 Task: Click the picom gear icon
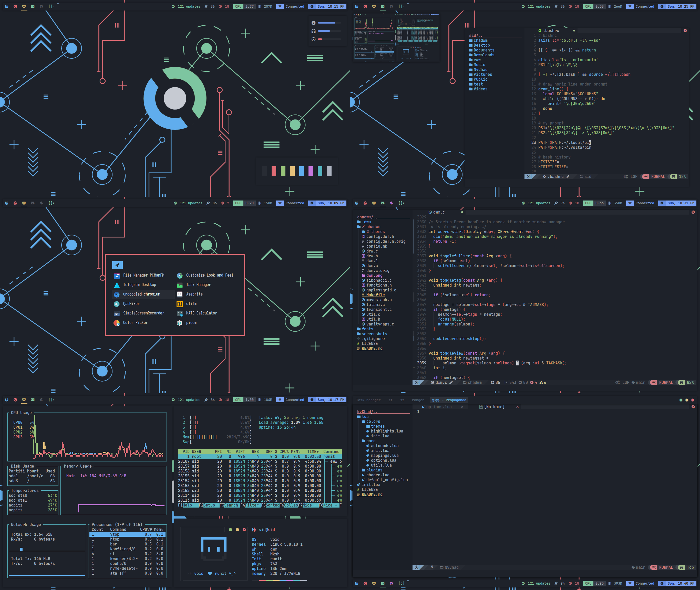pos(180,323)
